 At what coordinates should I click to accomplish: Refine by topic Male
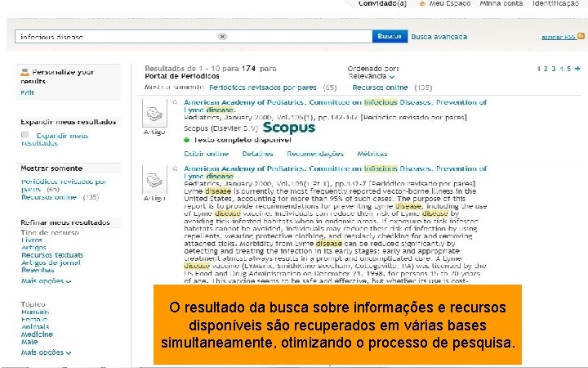[29, 342]
